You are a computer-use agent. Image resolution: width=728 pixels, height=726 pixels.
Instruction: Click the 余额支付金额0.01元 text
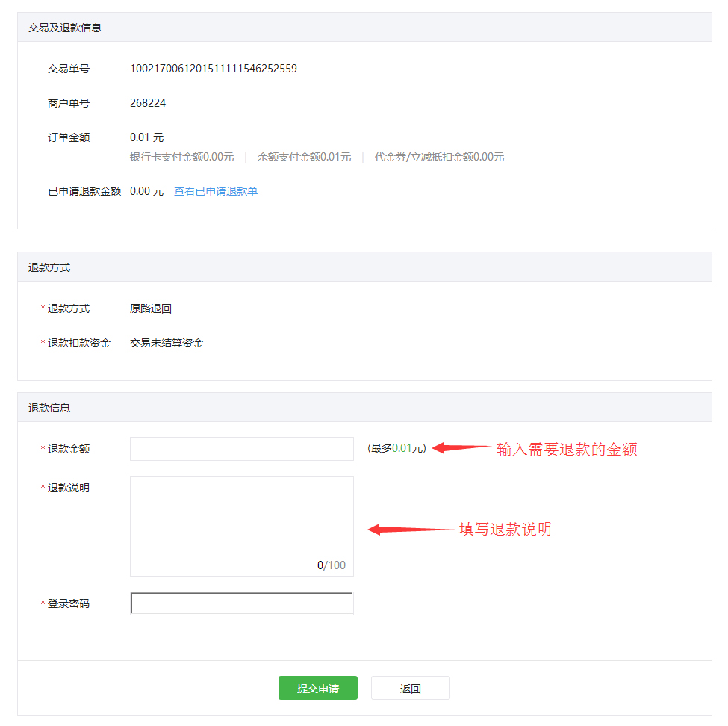pyautogui.click(x=304, y=157)
